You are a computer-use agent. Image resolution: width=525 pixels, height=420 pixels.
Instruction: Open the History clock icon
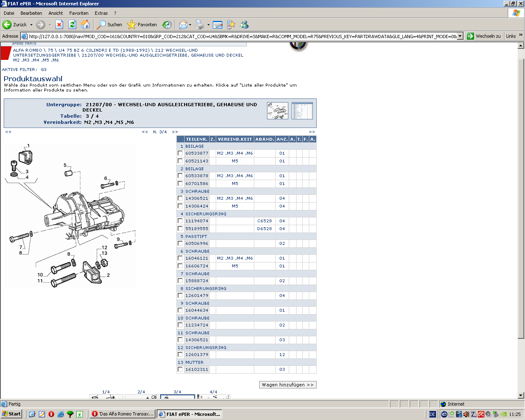point(167,25)
